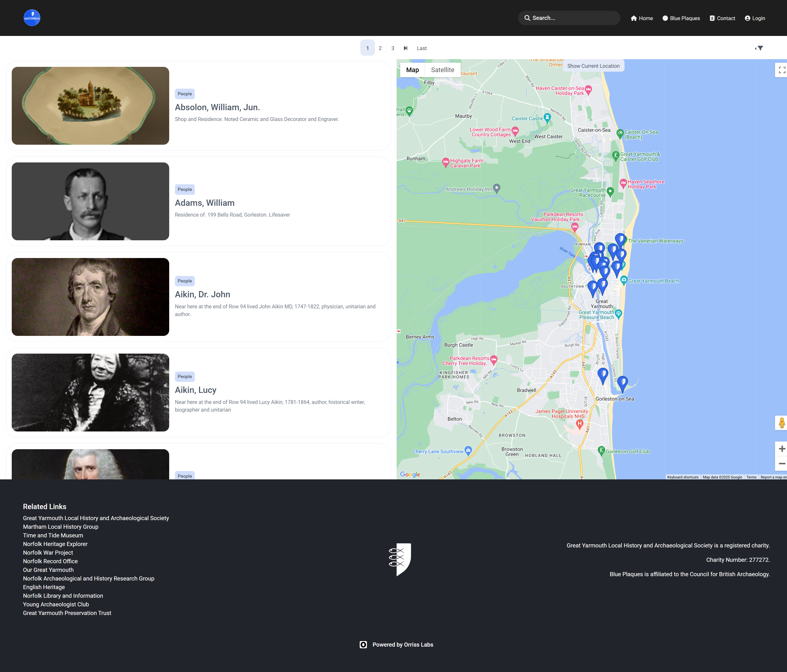Open the Login page
The image size is (787, 672).
coord(755,18)
